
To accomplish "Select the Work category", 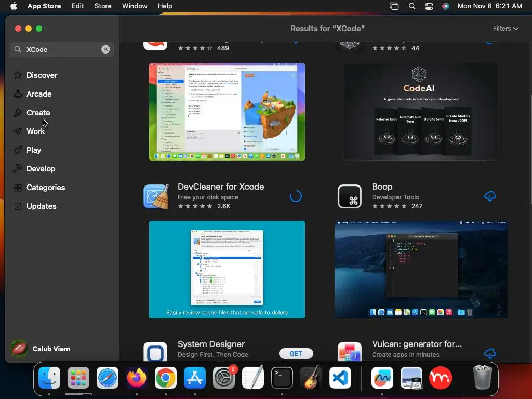I will coord(29,131).
